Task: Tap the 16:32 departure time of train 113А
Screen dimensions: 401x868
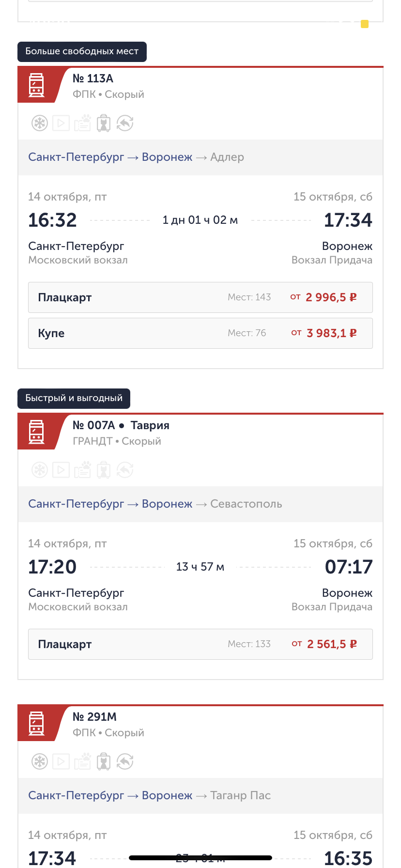Action: [x=52, y=220]
